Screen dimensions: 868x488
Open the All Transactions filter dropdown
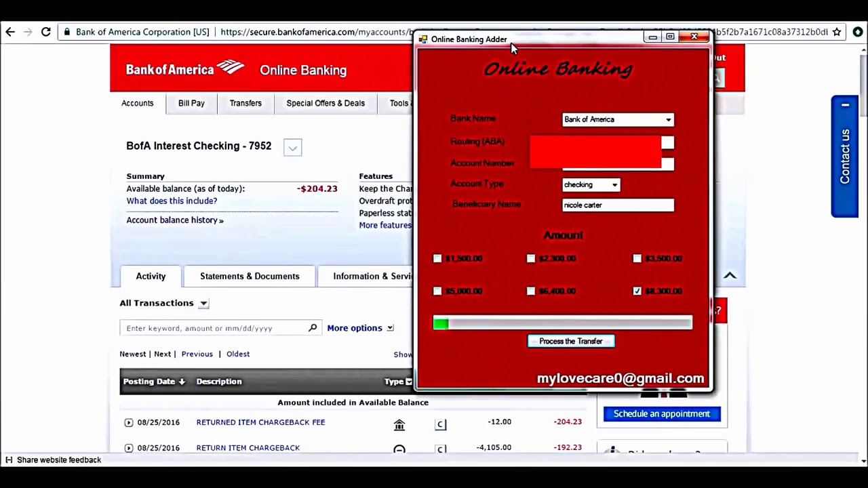tap(203, 304)
